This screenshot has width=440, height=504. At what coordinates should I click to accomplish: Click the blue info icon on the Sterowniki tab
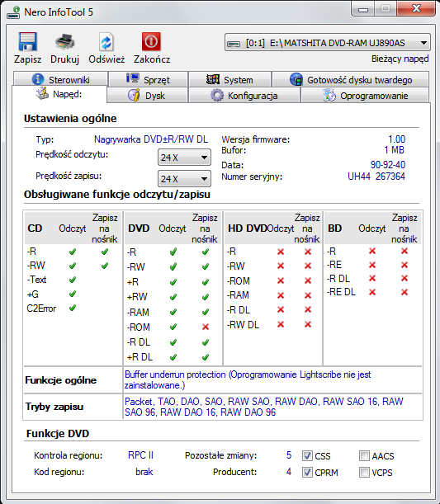(38, 79)
